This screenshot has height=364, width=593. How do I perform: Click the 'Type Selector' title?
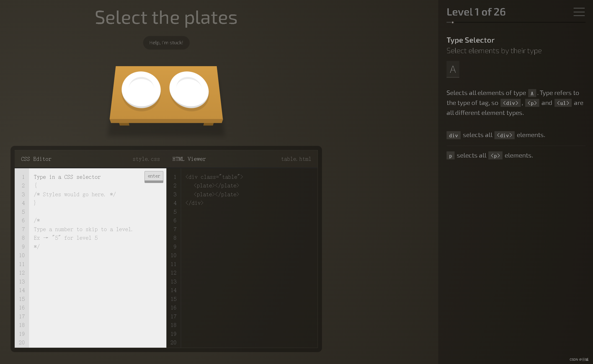coord(470,40)
